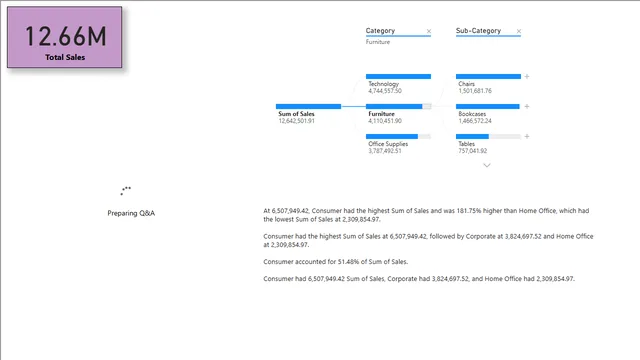Click the Preparing Q&A text
This screenshot has height=360, width=640.
131,213
